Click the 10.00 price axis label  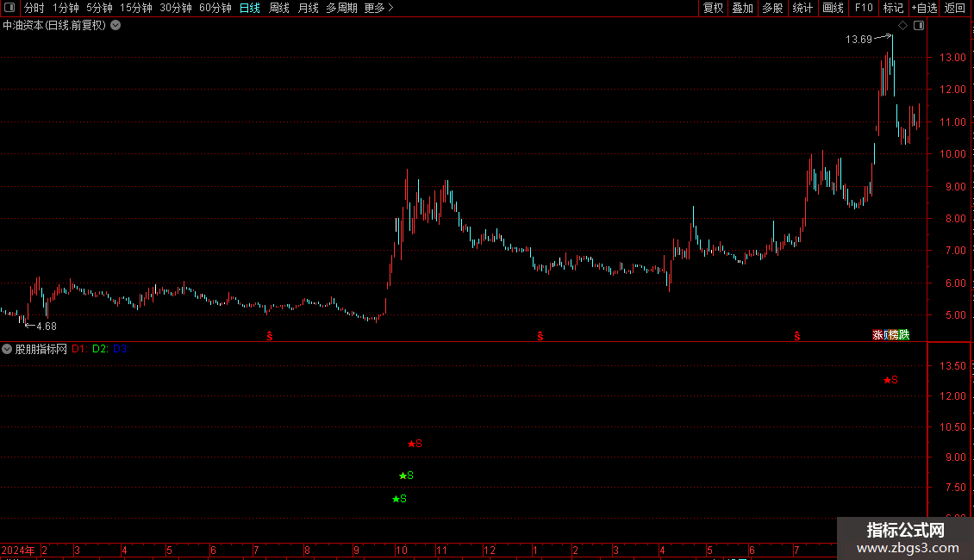[952, 154]
